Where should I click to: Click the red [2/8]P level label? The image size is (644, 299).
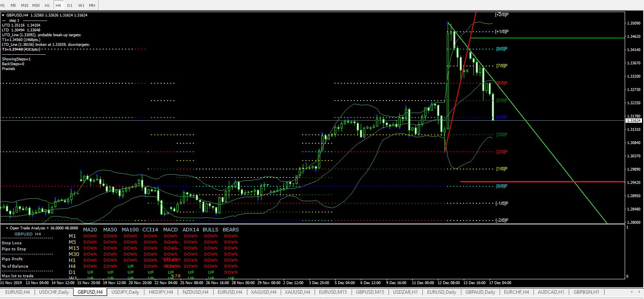(502, 152)
